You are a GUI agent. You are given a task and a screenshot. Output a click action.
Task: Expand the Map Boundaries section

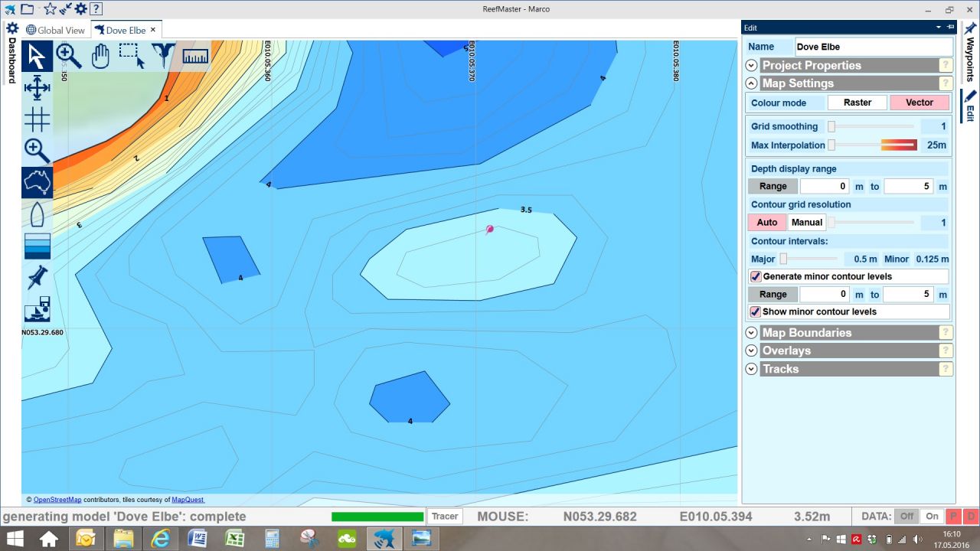pyautogui.click(x=751, y=333)
